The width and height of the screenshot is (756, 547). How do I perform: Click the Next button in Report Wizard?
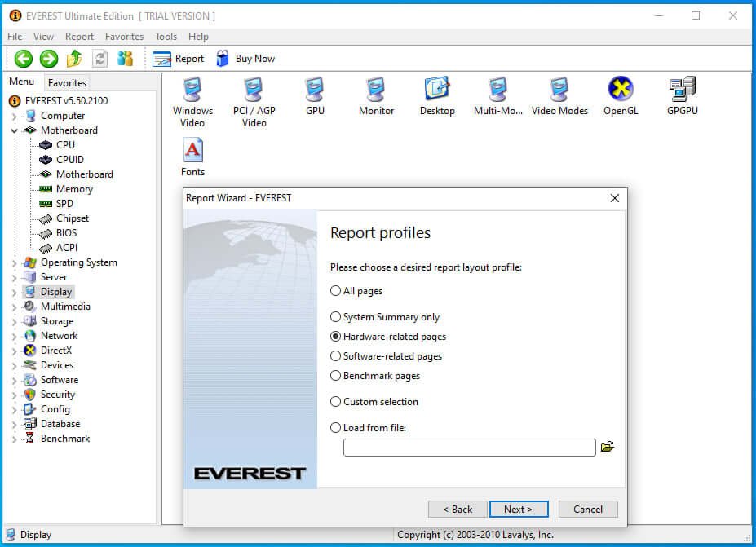(x=519, y=509)
